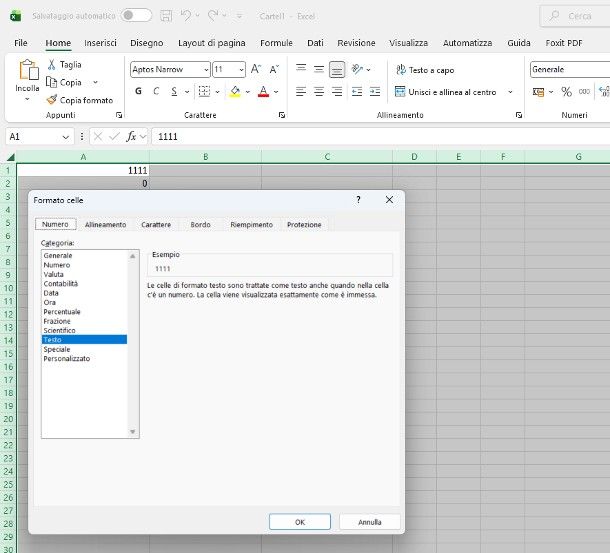
Task: Open the font name dropdown
Action: coord(206,70)
